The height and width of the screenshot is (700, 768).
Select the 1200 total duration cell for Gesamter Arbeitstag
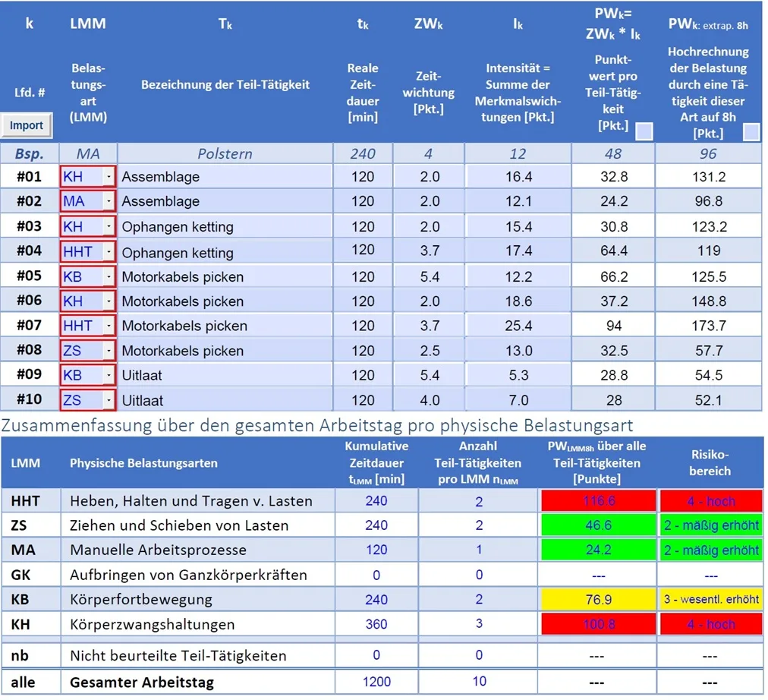(x=376, y=682)
